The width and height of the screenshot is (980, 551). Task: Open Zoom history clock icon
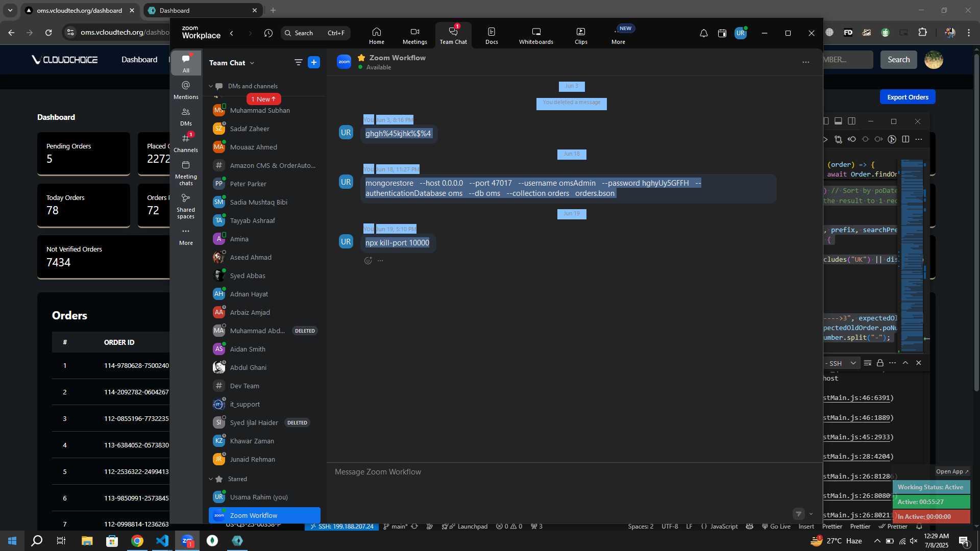click(x=268, y=33)
